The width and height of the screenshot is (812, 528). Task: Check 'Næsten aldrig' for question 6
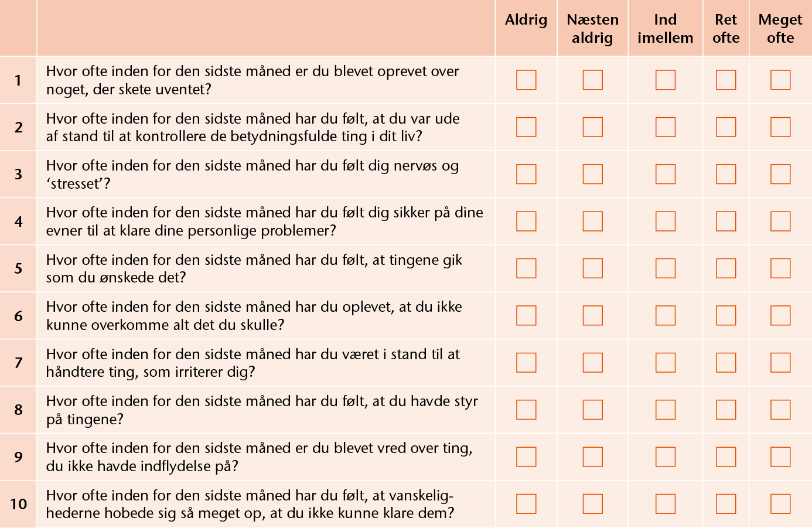coord(593,315)
